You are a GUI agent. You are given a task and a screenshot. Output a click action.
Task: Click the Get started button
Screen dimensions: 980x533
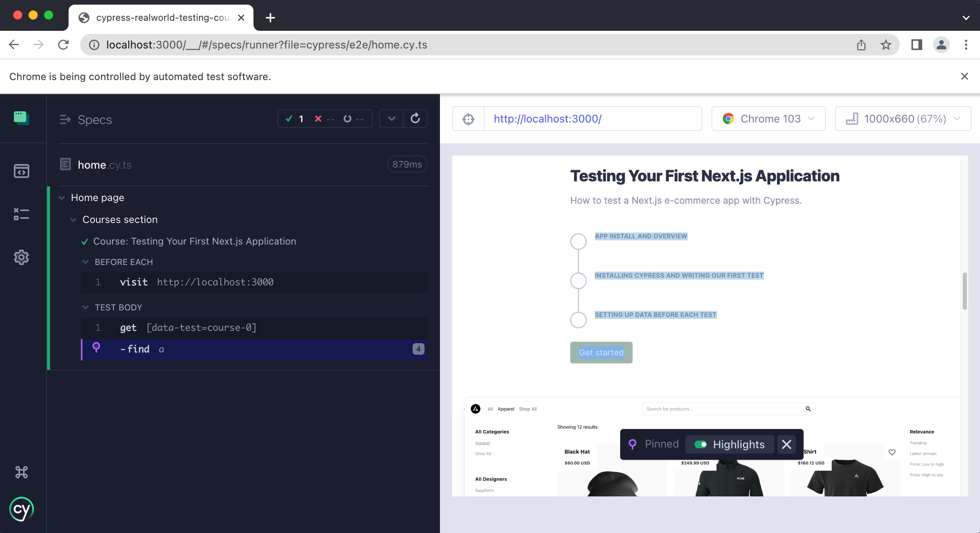(601, 352)
